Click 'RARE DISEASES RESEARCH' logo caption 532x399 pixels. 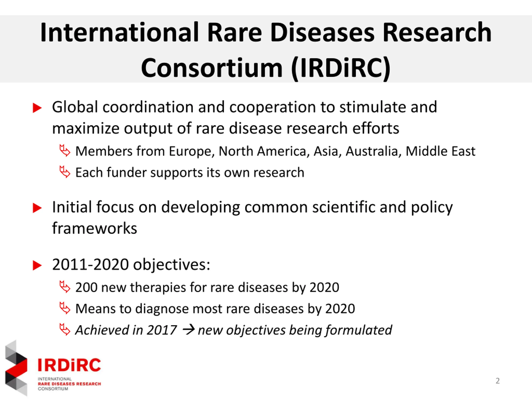(69, 384)
